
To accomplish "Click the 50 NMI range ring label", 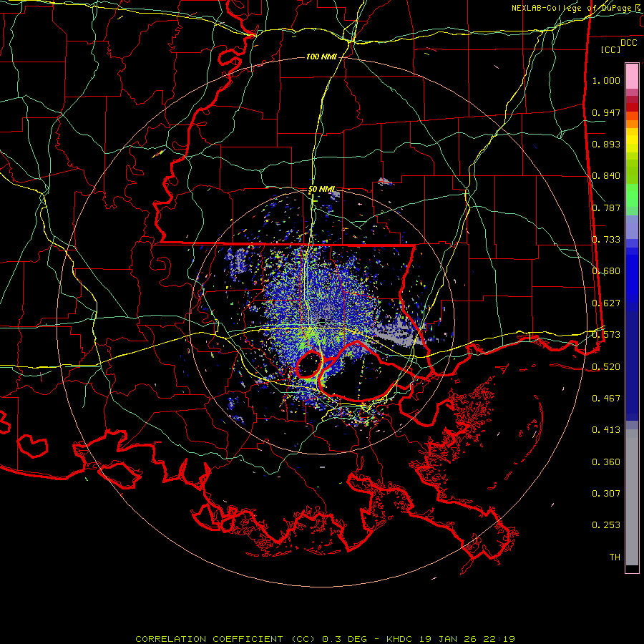I will point(321,189).
